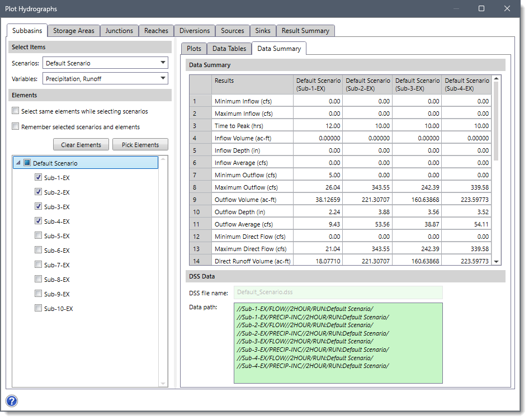529x420 pixels.
Task: Open the Variables dropdown
Action: [x=105, y=79]
